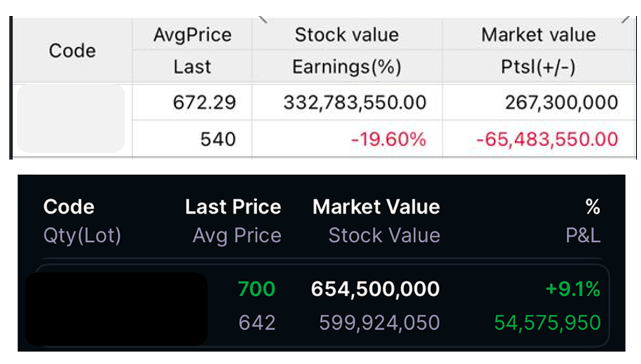Image resolution: width=641 pixels, height=364 pixels.
Task: Click the Qty(Lot) sub-header
Action: coord(82,235)
